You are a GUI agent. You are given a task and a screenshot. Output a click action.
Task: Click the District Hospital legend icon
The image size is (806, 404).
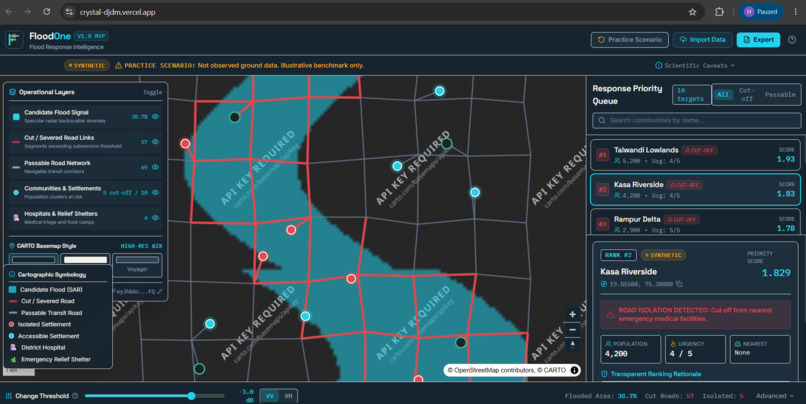pyautogui.click(x=13, y=347)
